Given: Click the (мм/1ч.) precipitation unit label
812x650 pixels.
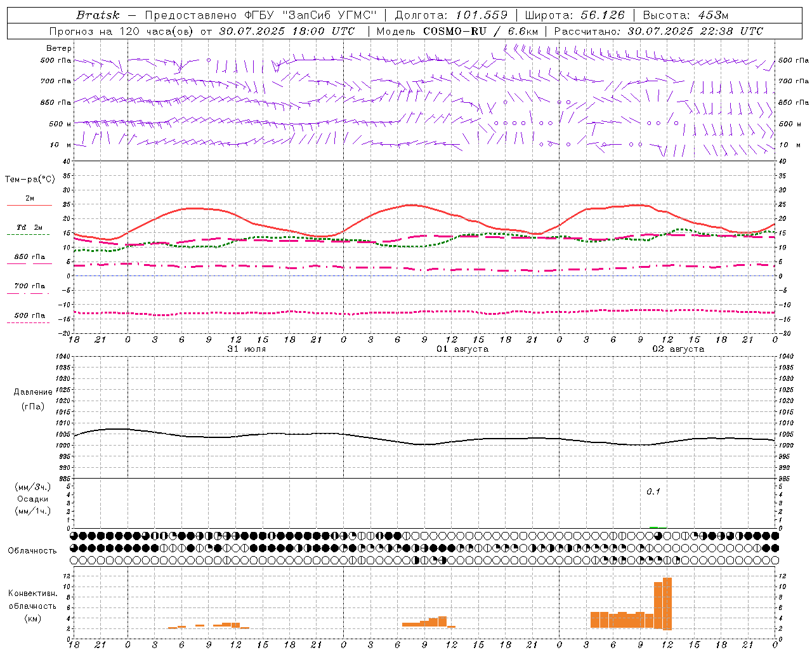Looking at the screenshot, I should (33, 511).
